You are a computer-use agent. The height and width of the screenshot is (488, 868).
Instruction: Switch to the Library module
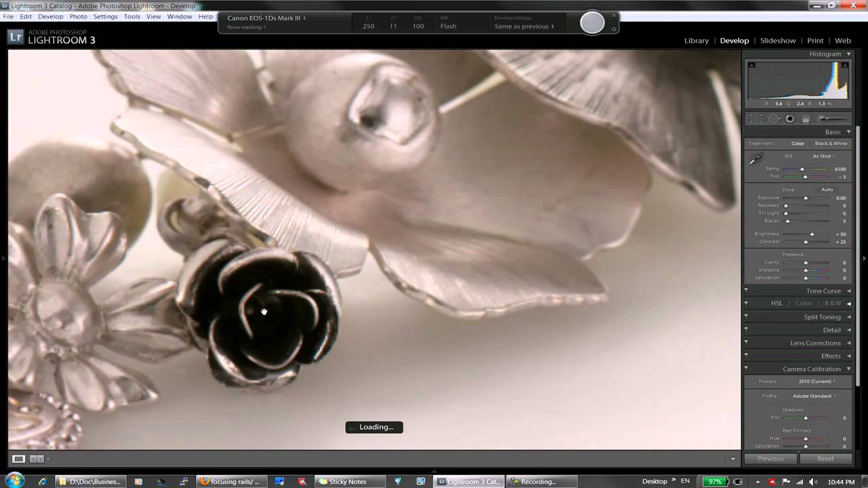pyautogui.click(x=696, y=41)
